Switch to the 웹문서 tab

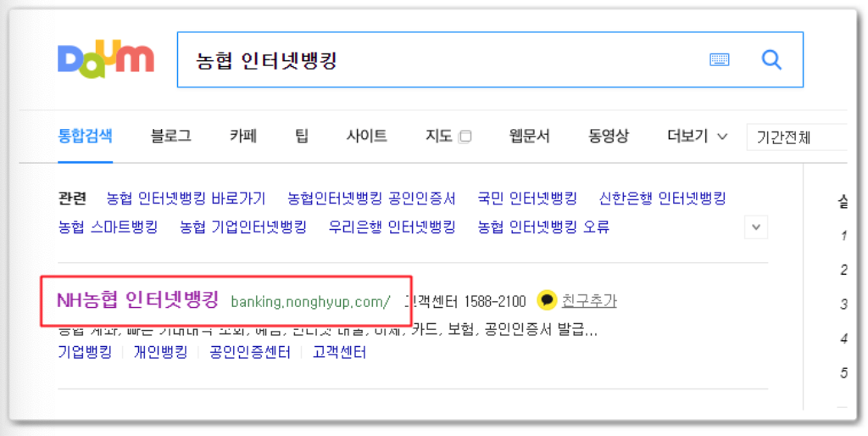click(529, 136)
